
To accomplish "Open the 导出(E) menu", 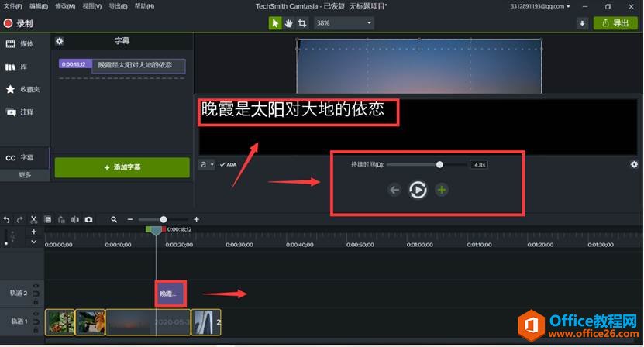I will tap(118, 6).
